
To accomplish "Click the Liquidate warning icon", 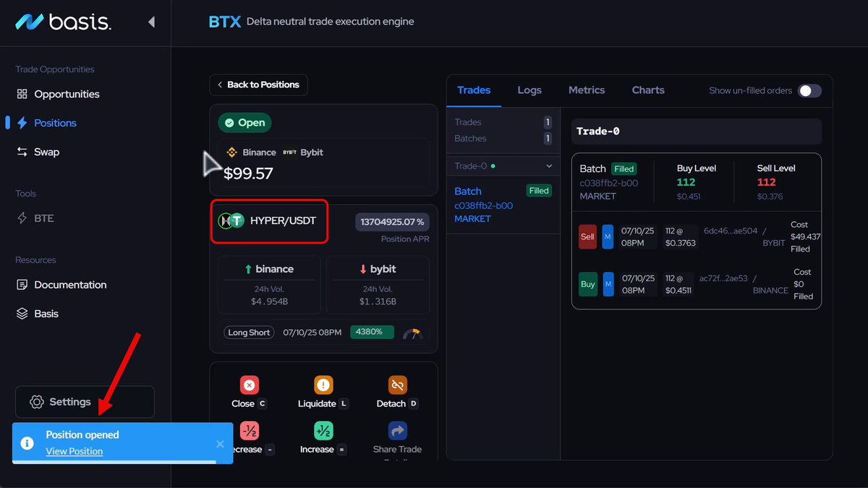I will 323,385.
